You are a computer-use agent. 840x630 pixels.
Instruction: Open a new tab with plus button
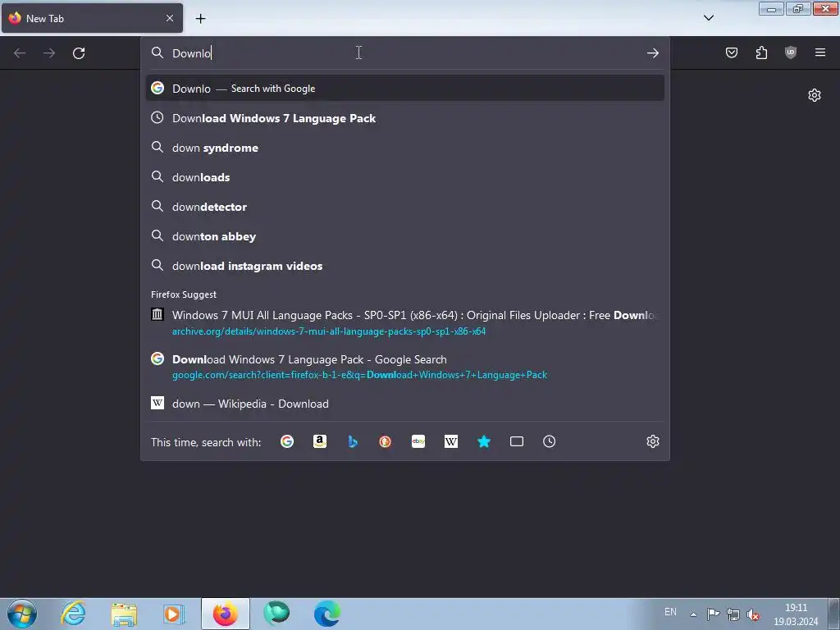(x=200, y=19)
